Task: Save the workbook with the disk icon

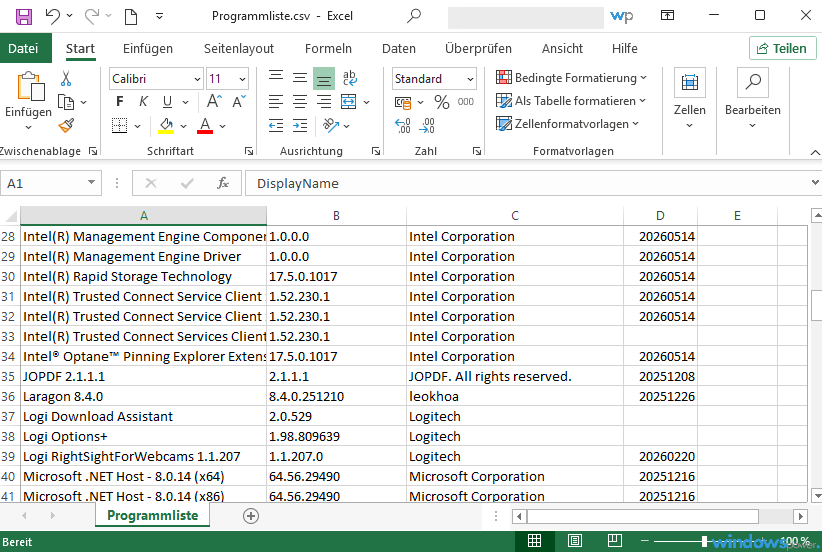Action: click(24, 16)
